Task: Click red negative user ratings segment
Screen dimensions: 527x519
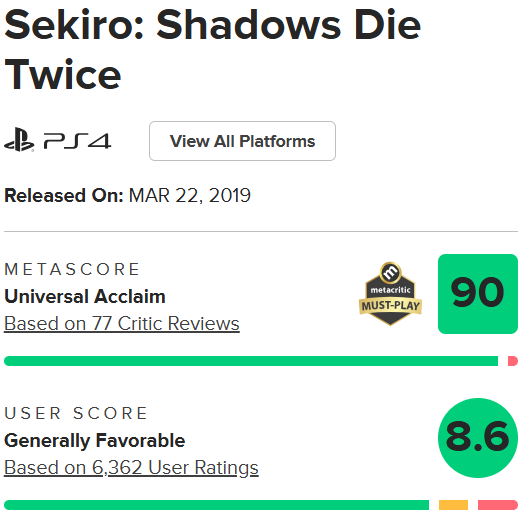Action: coord(498,505)
